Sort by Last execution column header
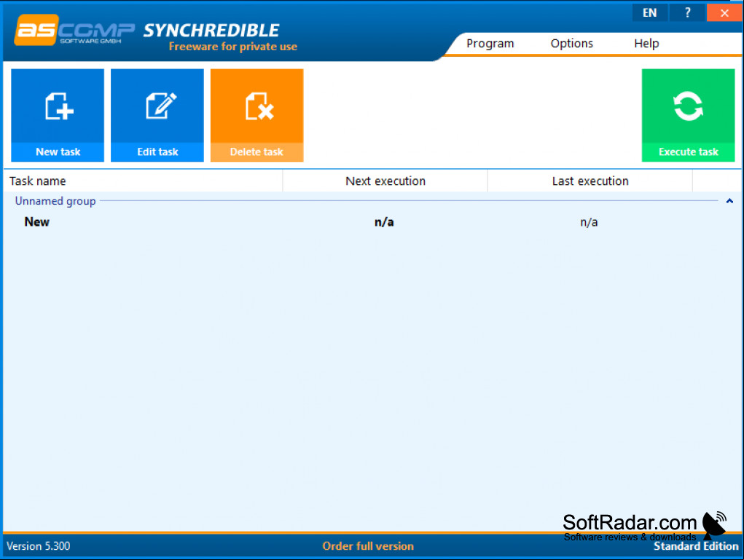This screenshot has width=744, height=560. pos(590,181)
